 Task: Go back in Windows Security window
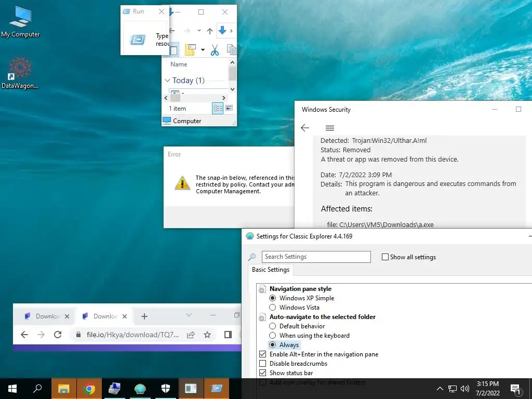[x=305, y=128]
